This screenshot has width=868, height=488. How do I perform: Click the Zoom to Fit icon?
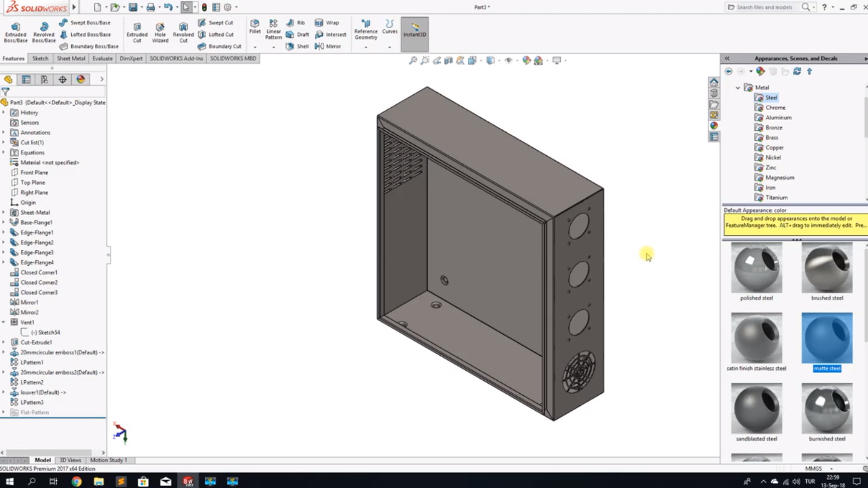coord(414,60)
